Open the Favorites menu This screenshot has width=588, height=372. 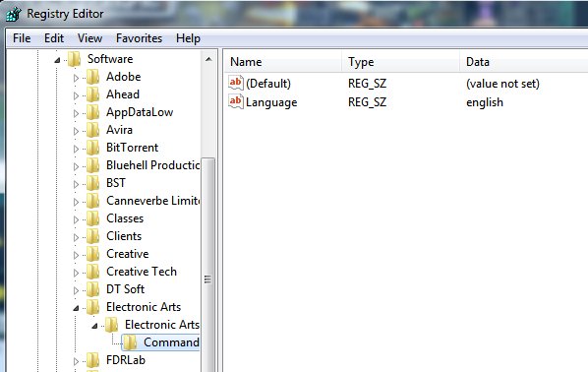tap(139, 38)
